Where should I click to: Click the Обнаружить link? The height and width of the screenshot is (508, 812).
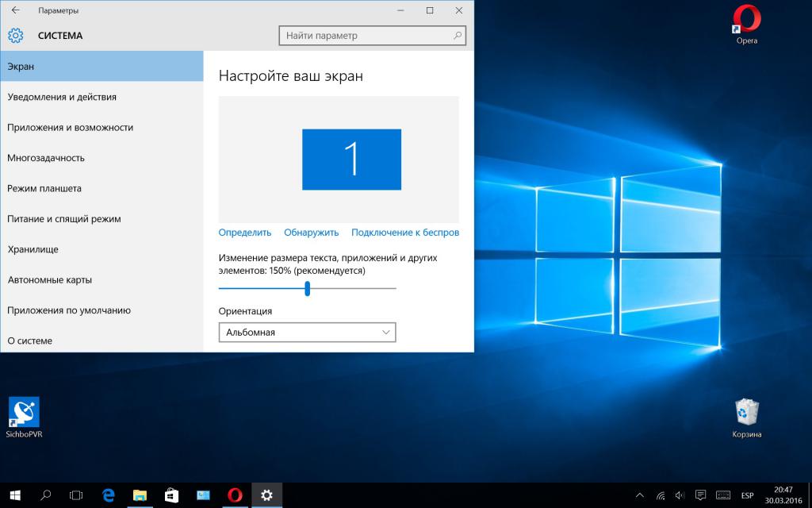(312, 233)
